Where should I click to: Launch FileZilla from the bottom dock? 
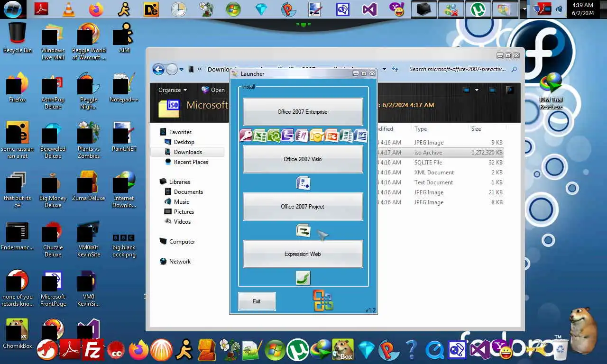[93, 351]
